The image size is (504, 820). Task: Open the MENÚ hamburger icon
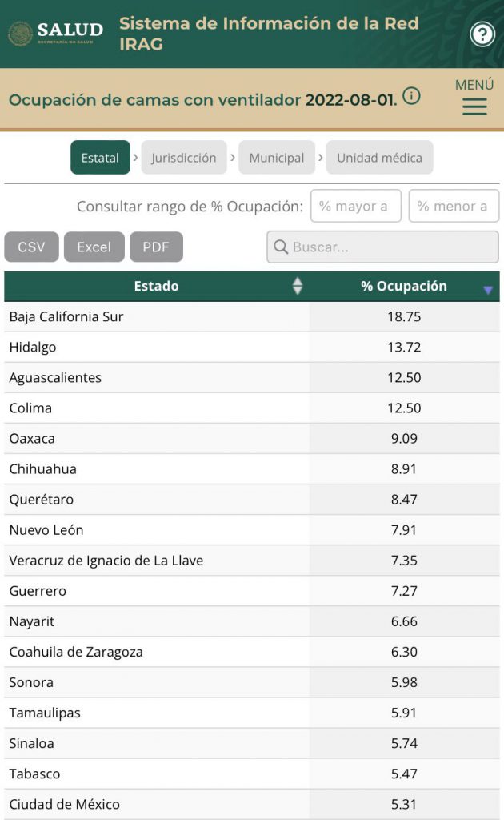tap(474, 107)
